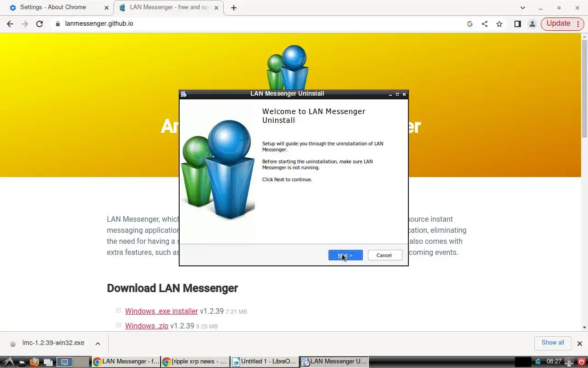Click Next in the Uninstall wizard
This screenshot has width=588, height=368.
point(345,255)
